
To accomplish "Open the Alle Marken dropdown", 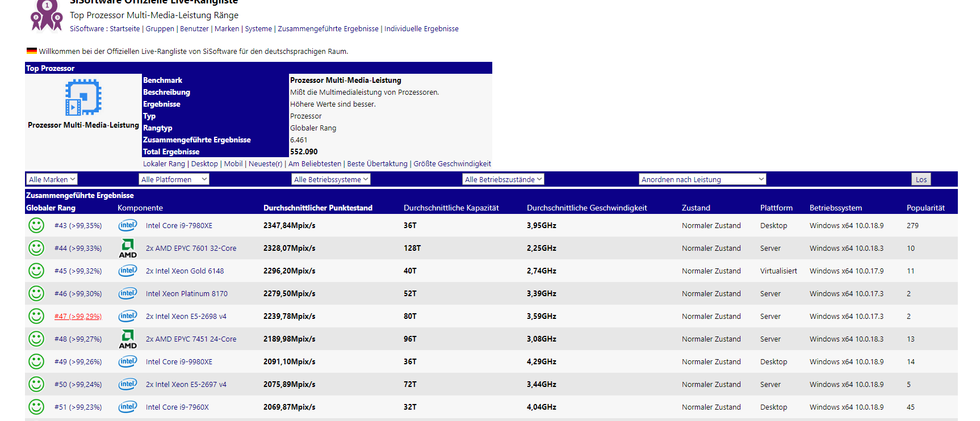I will click(x=52, y=179).
